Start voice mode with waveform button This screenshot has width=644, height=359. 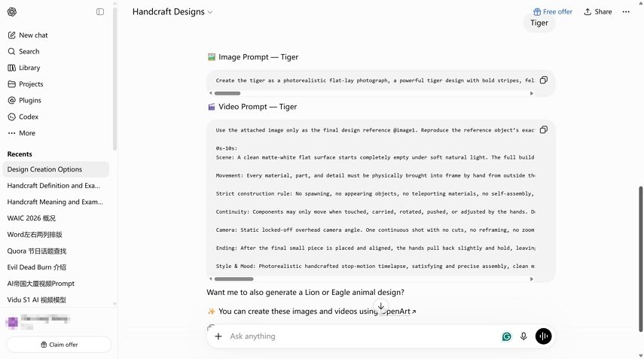[x=543, y=336]
